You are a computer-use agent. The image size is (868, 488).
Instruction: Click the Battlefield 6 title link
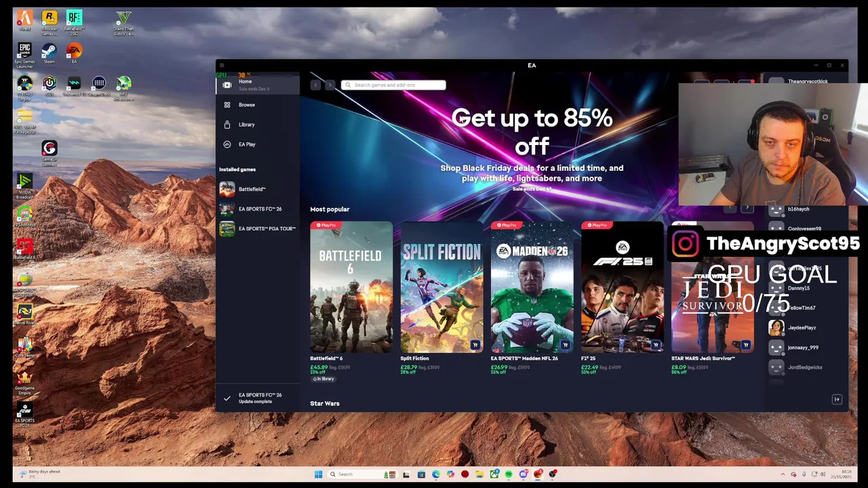click(x=326, y=359)
